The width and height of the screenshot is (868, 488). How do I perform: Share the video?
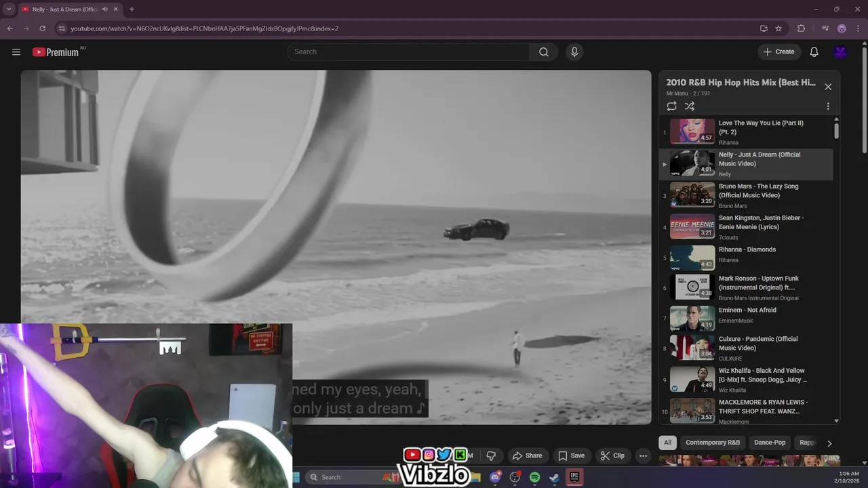[x=527, y=455]
